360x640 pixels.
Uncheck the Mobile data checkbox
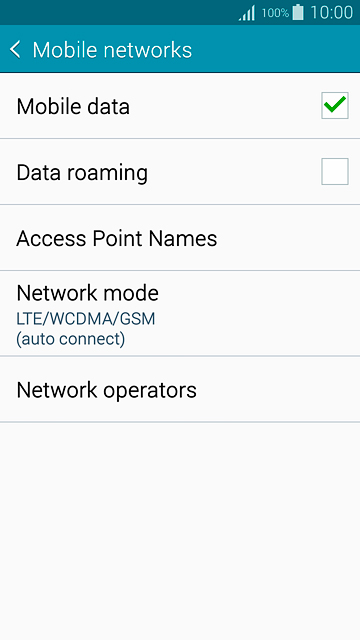pyautogui.click(x=335, y=105)
